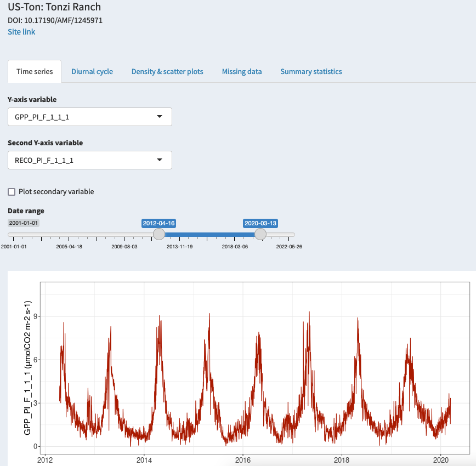Image resolution: width=476 pixels, height=466 pixels.
Task: Click the 2018-03-06 slider tick label
Action: pyautogui.click(x=235, y=247)
